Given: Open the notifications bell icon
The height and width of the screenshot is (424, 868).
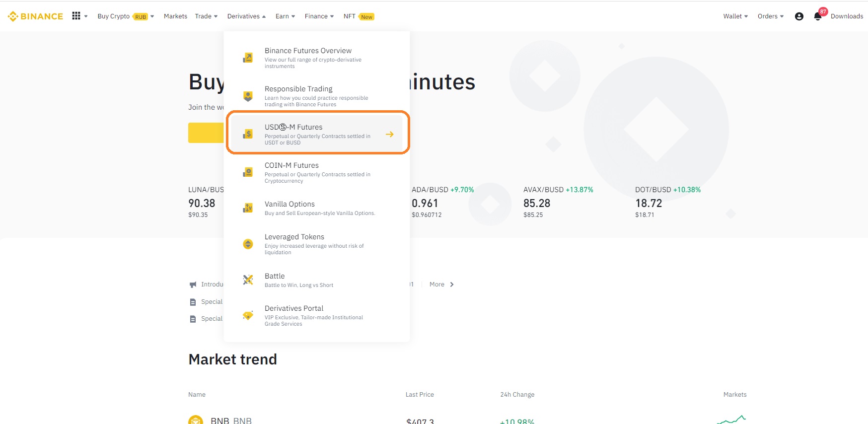Looking at the screenshot, I should tap(817, 16).
